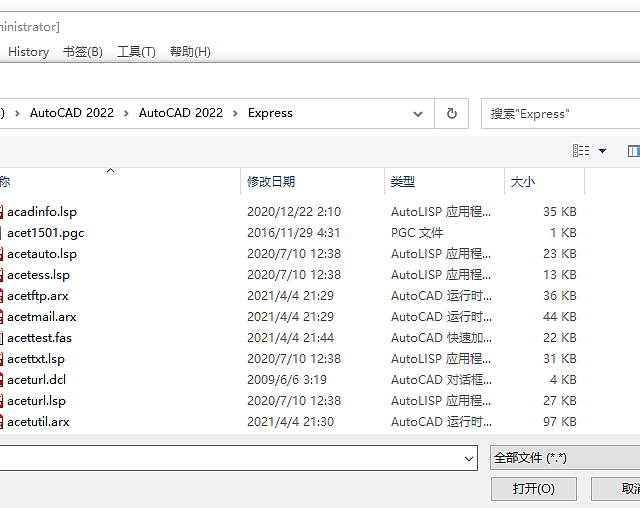The height and width of the screenshot is (508, 640).
Task: Select the file aceturl.dcl
Action: (x=36, y=380)
